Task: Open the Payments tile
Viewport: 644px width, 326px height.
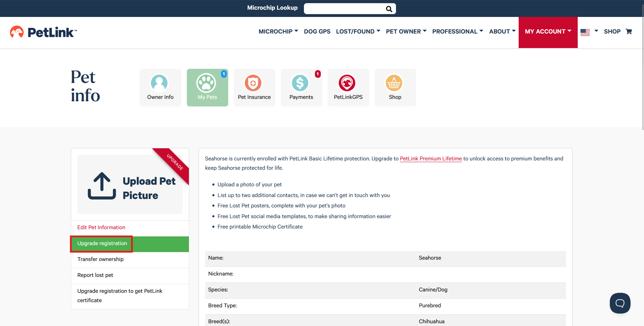Action: 301,87
